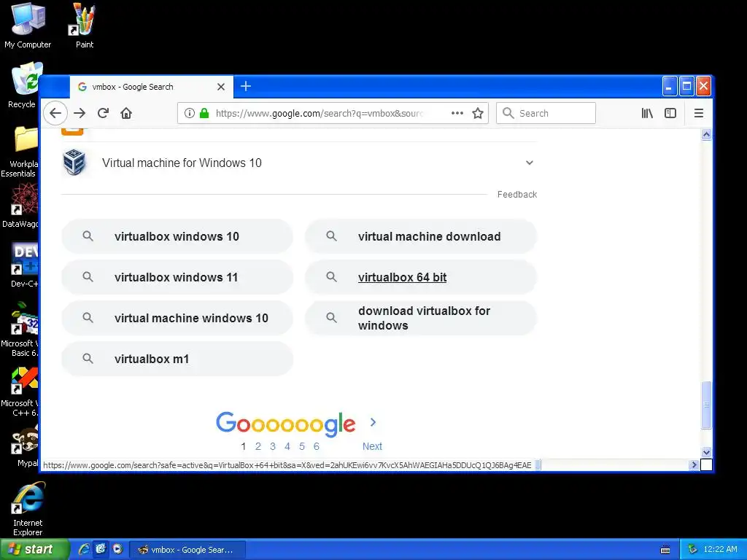Click the system tray pen icon
The image size is (747, 560).
(692, 550)
